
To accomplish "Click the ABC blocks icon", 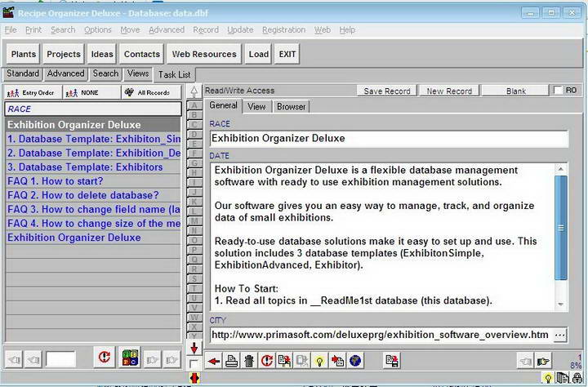I will [130, 358].
